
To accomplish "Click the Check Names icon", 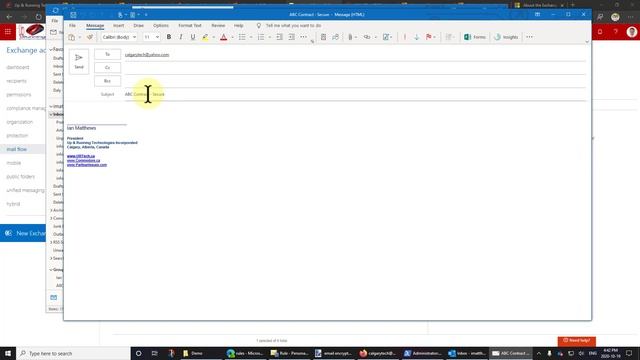I will [x=336, y=37].
